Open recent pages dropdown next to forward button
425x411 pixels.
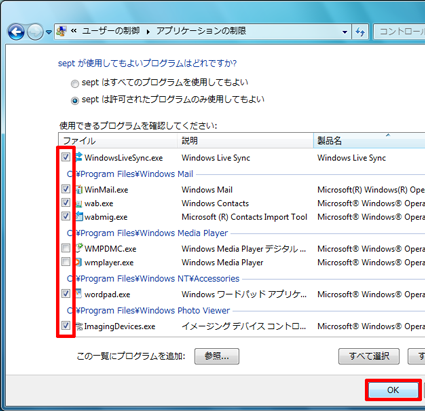[49, 32]
